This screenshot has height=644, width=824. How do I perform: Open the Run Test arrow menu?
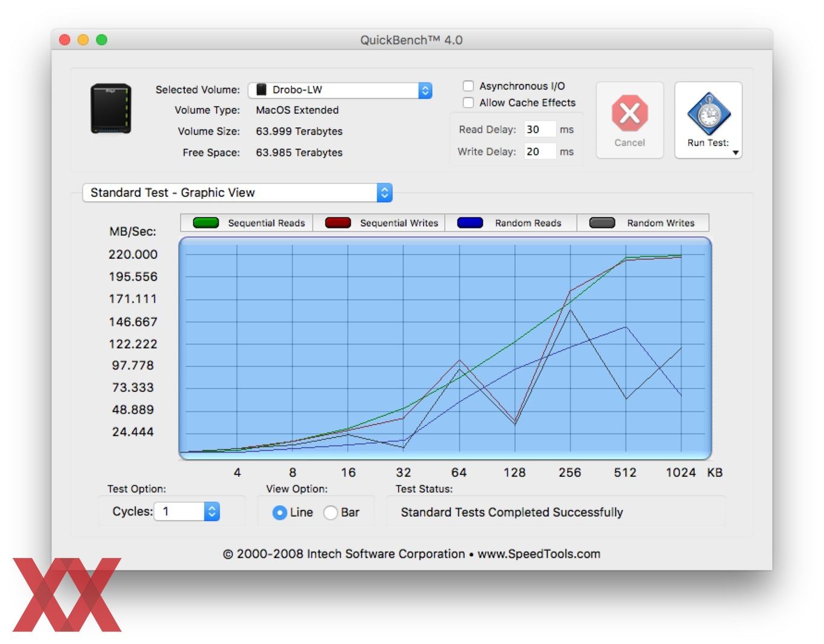(x=736, y=153)
